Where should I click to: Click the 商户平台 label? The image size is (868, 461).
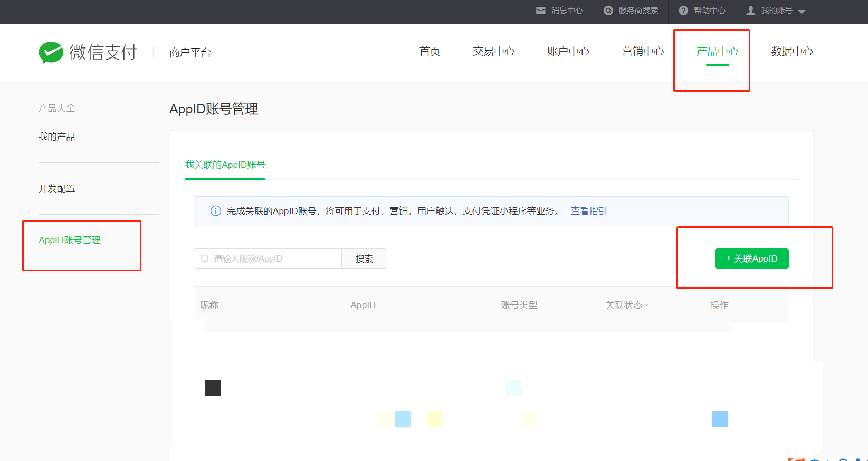click(190, 52)
